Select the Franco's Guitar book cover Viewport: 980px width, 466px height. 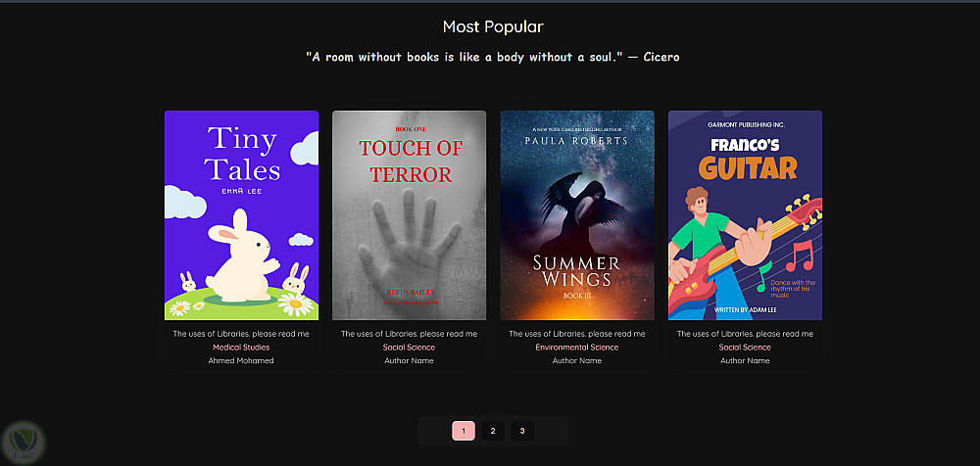pyautogui.click(x=745, y=215)
